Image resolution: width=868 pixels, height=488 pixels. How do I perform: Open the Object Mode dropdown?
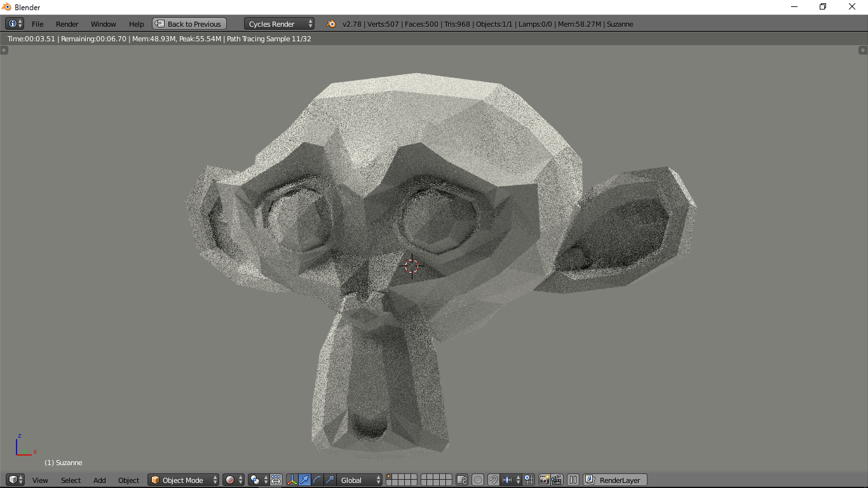[184, 480]
